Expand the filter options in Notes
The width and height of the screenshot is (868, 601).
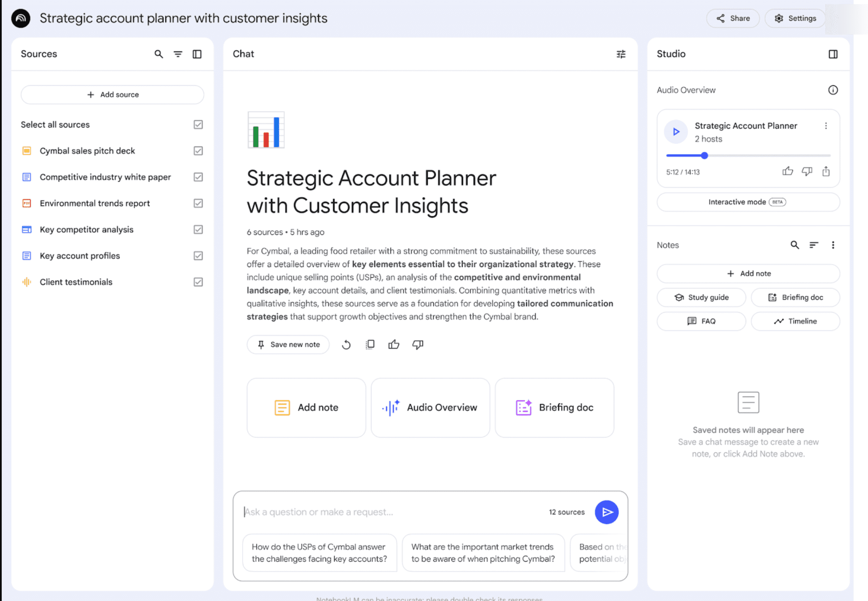click(x=814, y=245)
